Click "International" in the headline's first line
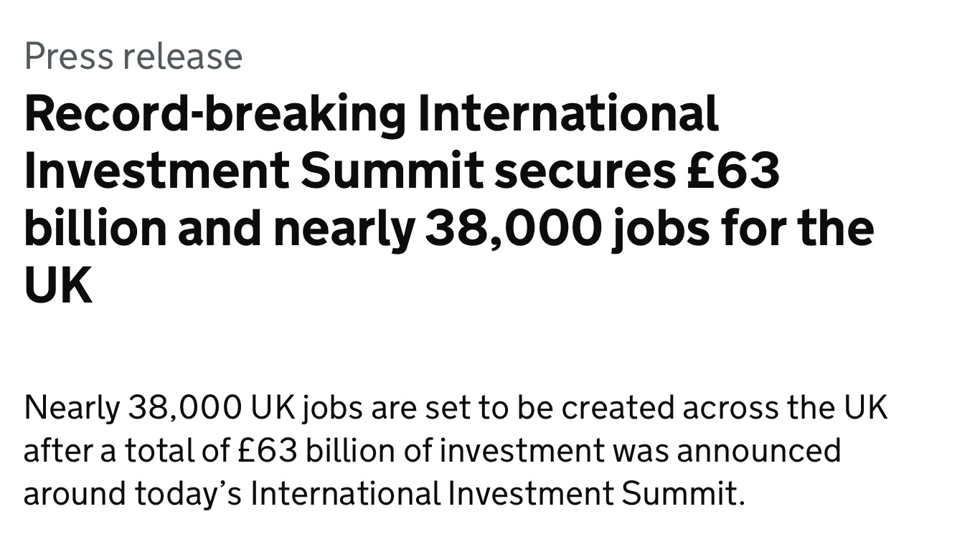This screenshot has width=980, height=552. click(568, 114)
